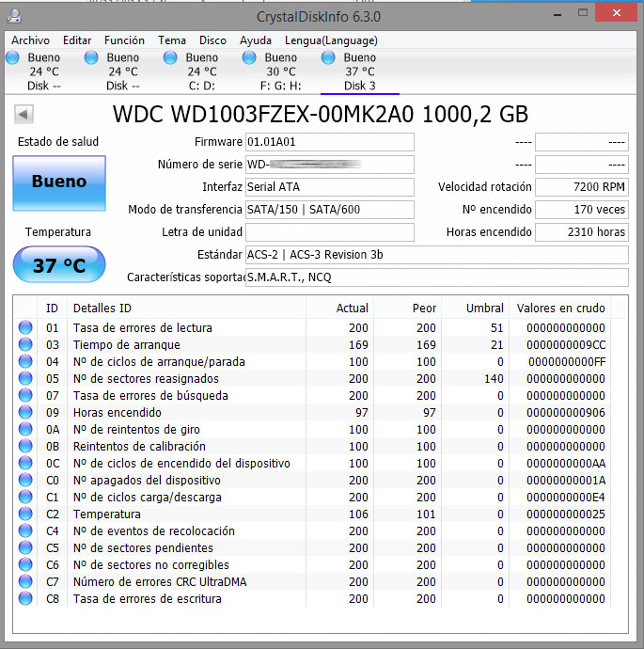This screenshot has width=644, height=649.
Task: Close the CrystalDiskInfo window
Action: point(617,13)
